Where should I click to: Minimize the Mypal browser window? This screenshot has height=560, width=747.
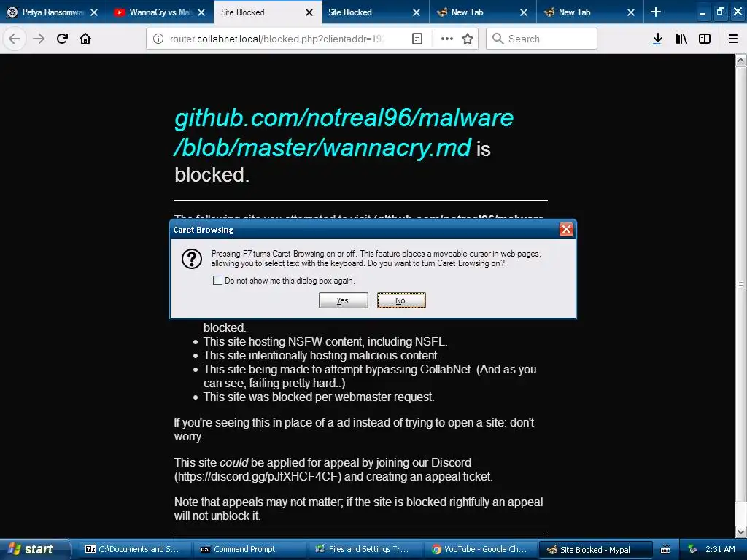tap(703, 12)
